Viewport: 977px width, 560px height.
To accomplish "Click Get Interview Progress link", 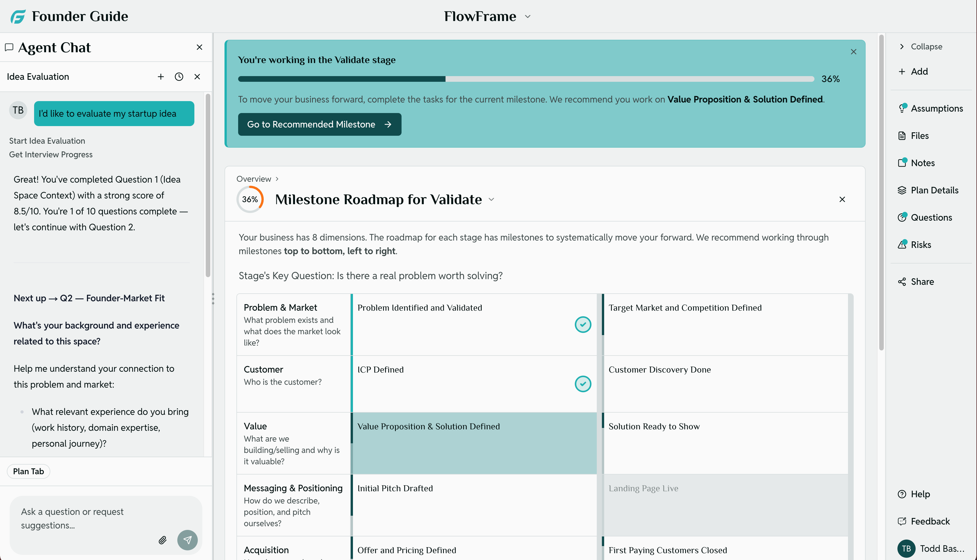I will [x=51, y=154].
